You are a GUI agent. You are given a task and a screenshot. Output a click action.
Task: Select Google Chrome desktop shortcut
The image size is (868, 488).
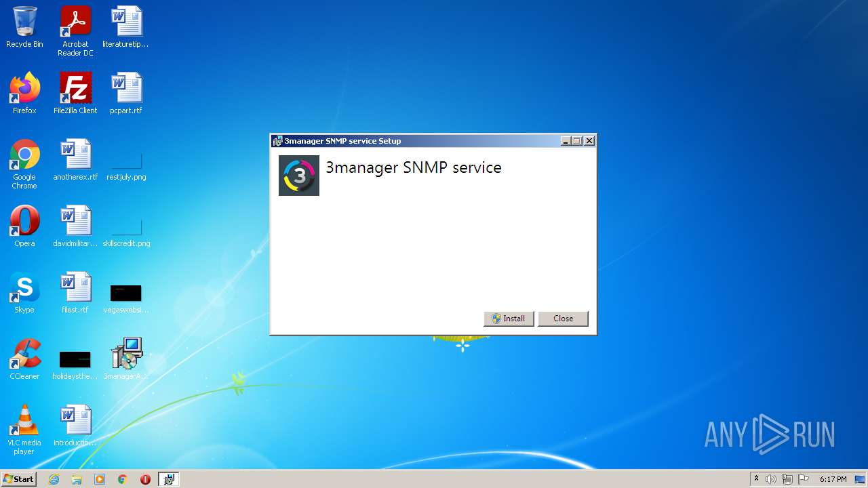click(x=24, y=164)
